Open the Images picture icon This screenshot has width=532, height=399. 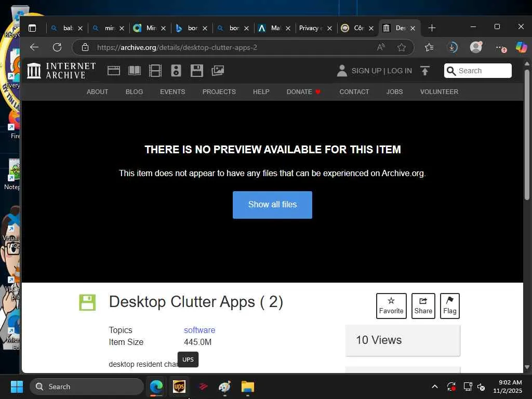point(218,71)
